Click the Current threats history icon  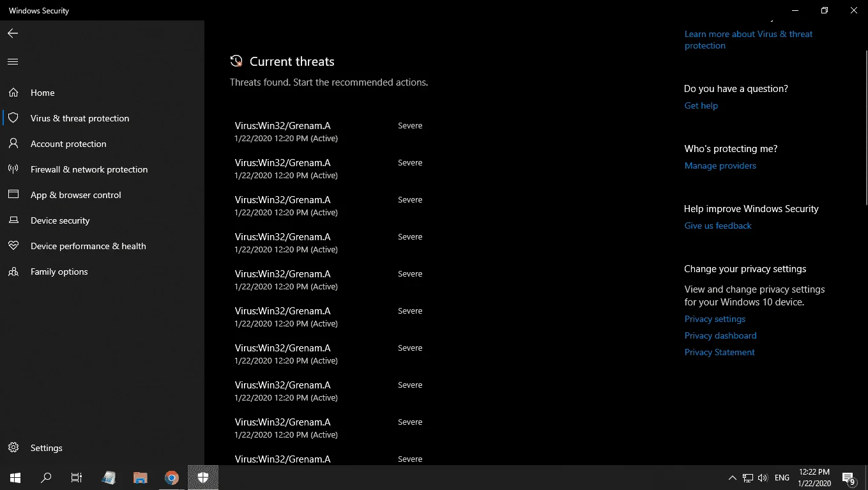(x=236, y=61)
